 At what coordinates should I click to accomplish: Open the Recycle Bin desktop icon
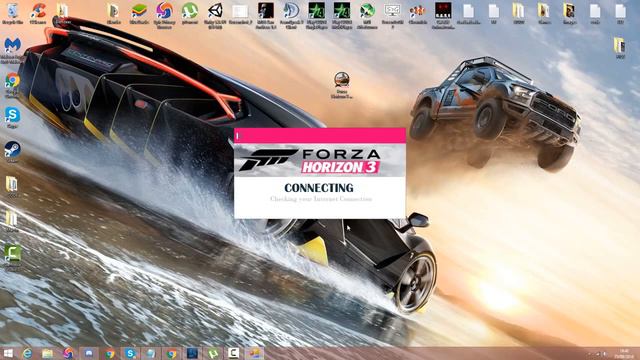pos(12,13)
